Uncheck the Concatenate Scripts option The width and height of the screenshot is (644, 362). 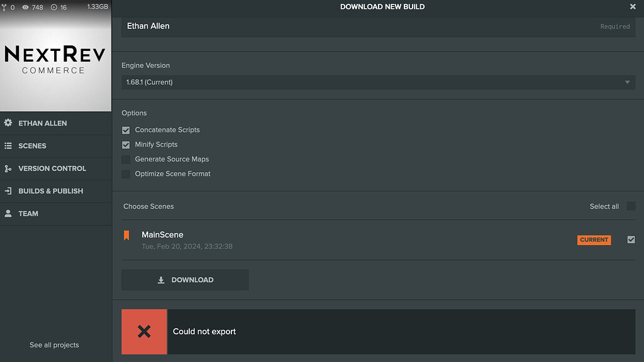pyautogui.click(x=126, y=130)
